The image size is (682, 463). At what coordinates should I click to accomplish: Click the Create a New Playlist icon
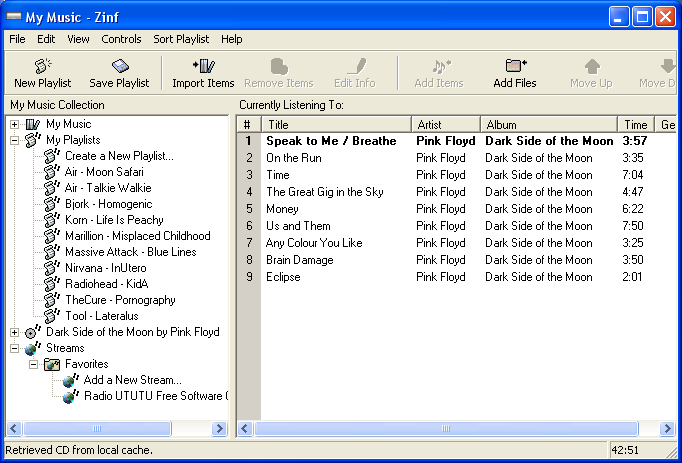52,156
